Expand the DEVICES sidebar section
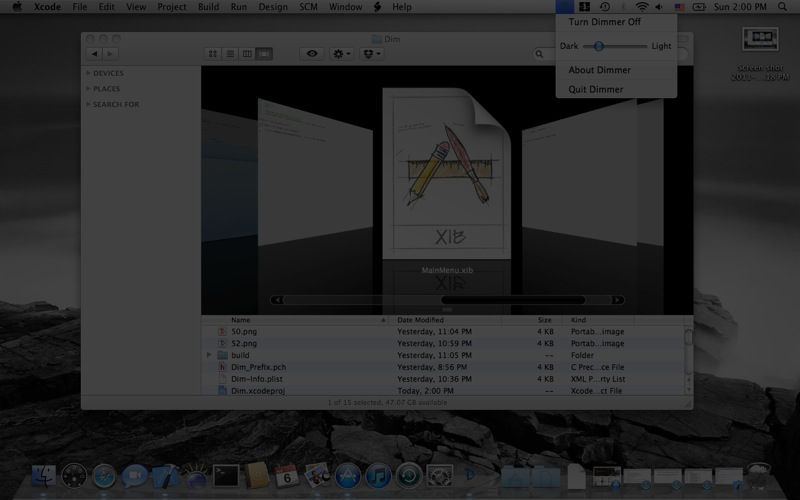 (88, 73)
